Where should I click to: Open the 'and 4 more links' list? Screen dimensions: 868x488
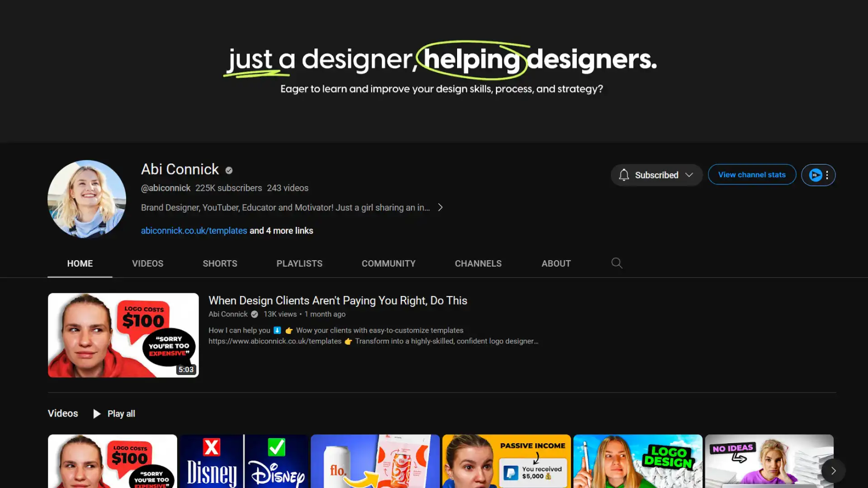[281, 230]
